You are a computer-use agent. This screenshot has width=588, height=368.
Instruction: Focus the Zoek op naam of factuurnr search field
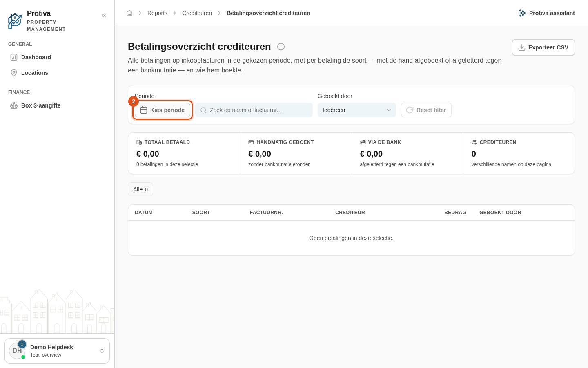tap(254, 110)
